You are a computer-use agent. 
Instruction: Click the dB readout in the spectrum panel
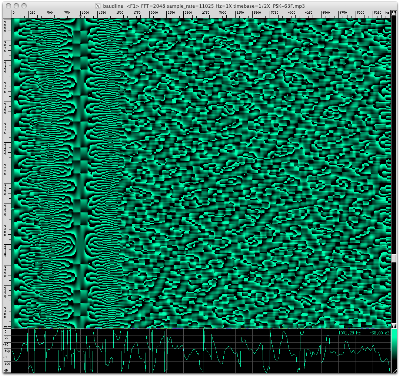[379, 332]
